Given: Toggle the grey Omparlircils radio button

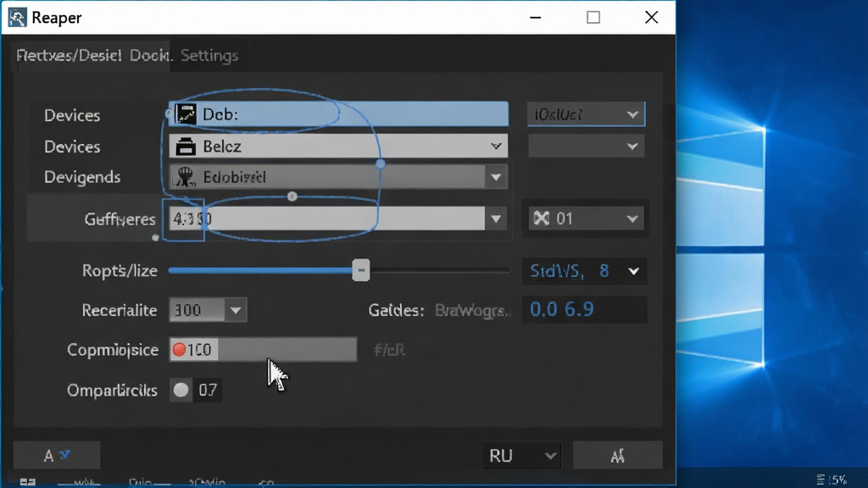Looking at the screenshot, I should 181,390.
